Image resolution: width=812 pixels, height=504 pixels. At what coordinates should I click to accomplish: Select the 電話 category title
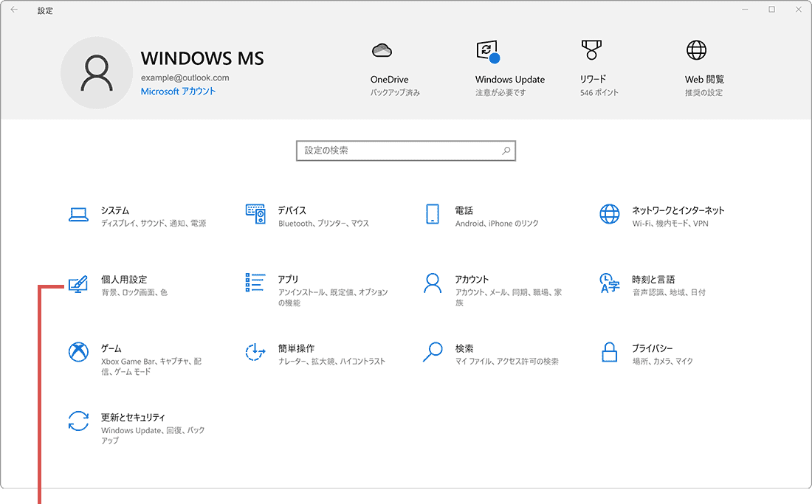point(464,210)
